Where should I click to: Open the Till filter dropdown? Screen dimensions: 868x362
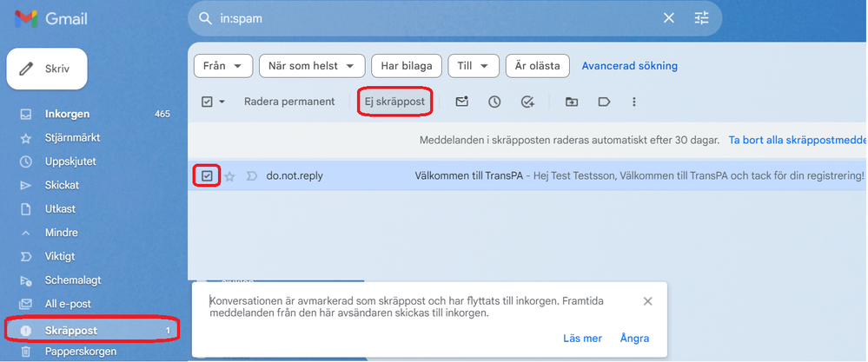(x=474, y=66)
